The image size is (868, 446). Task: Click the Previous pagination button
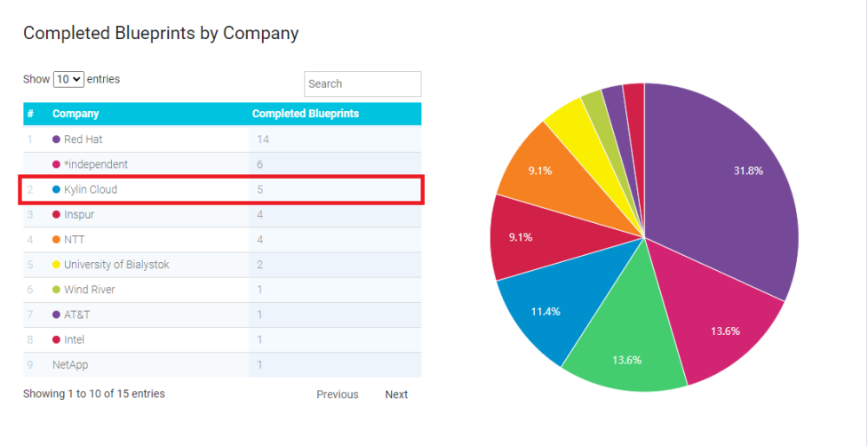tap(338, 394)
